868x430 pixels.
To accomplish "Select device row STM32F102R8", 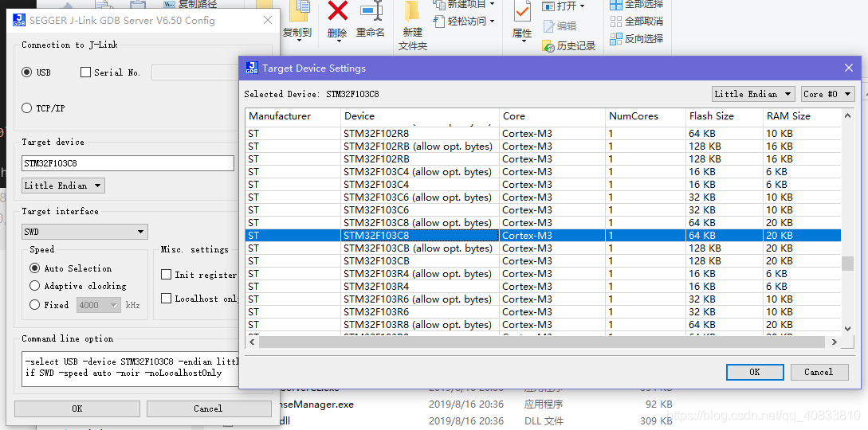I will click(x=544, y=134).
